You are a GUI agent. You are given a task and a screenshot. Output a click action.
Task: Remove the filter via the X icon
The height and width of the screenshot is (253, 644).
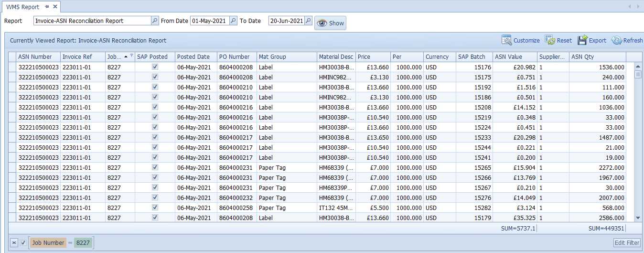click(x=14, y=243)
